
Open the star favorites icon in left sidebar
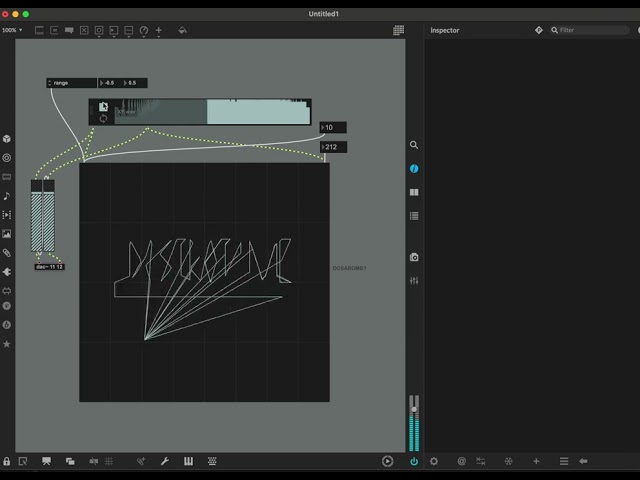7,344
